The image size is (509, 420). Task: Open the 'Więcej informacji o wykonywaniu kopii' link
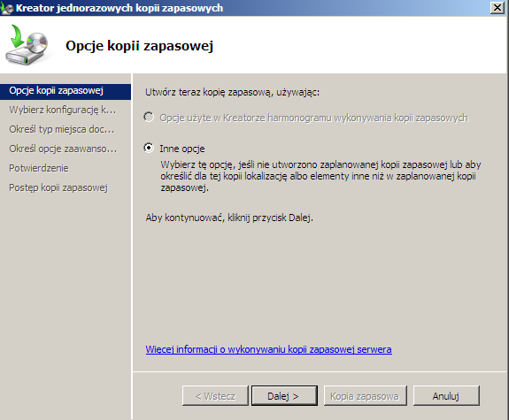(x=269, y=349)
